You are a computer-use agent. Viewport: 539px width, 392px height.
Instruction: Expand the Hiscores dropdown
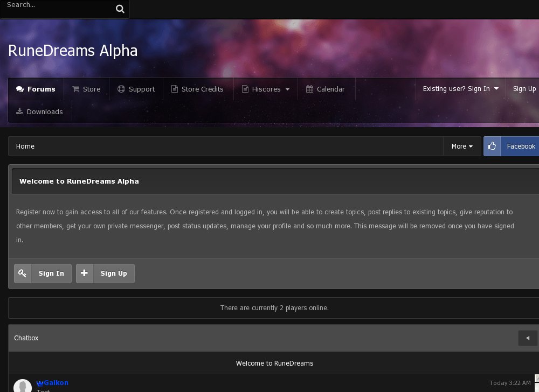pyautogui.click(x=287, y=89)
